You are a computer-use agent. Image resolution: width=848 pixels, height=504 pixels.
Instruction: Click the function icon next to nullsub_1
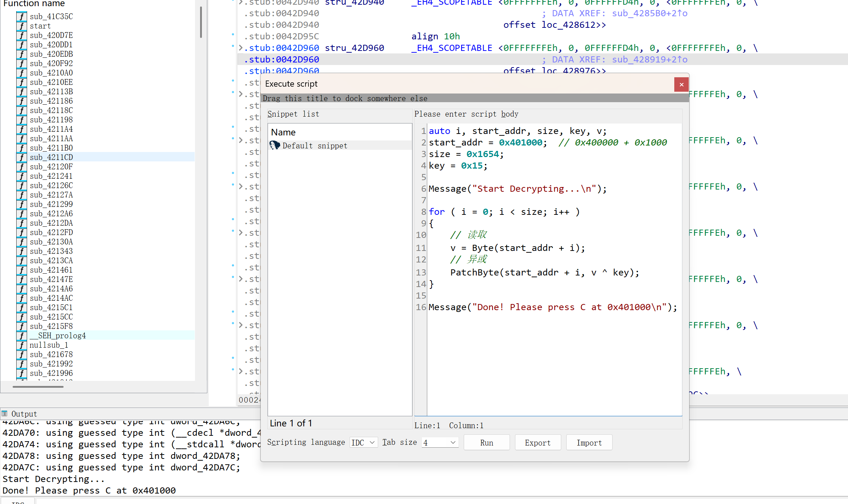(x=22, y=345)
